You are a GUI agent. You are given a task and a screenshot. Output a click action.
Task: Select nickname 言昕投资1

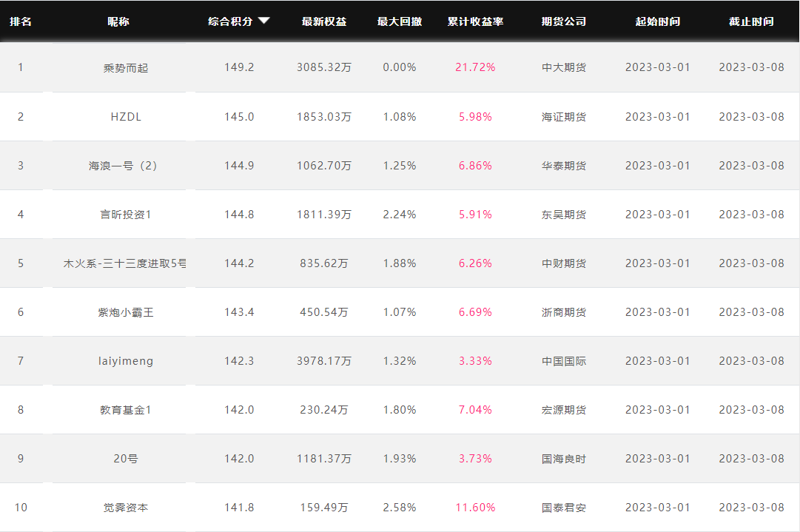(126, 215)
